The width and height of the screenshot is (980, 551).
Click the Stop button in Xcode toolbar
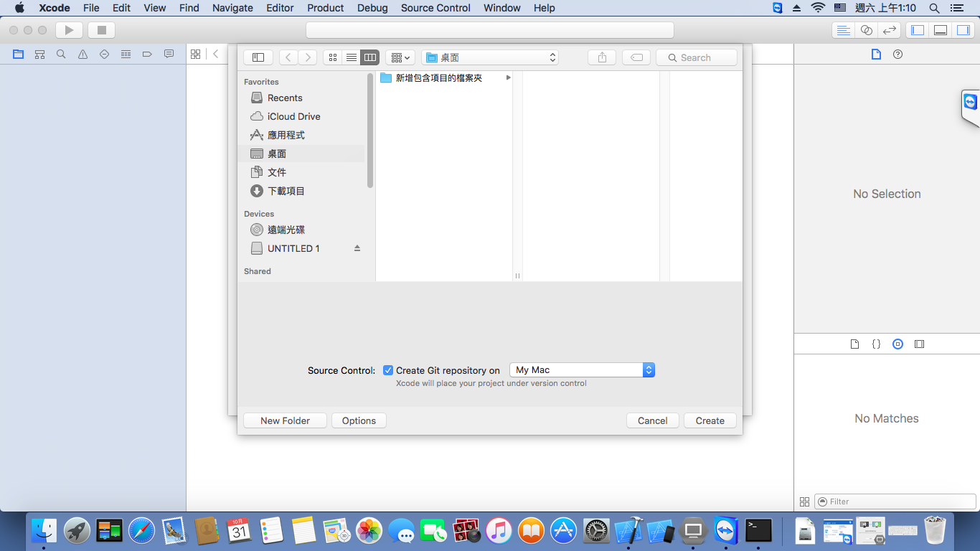(x=101, y=30)
